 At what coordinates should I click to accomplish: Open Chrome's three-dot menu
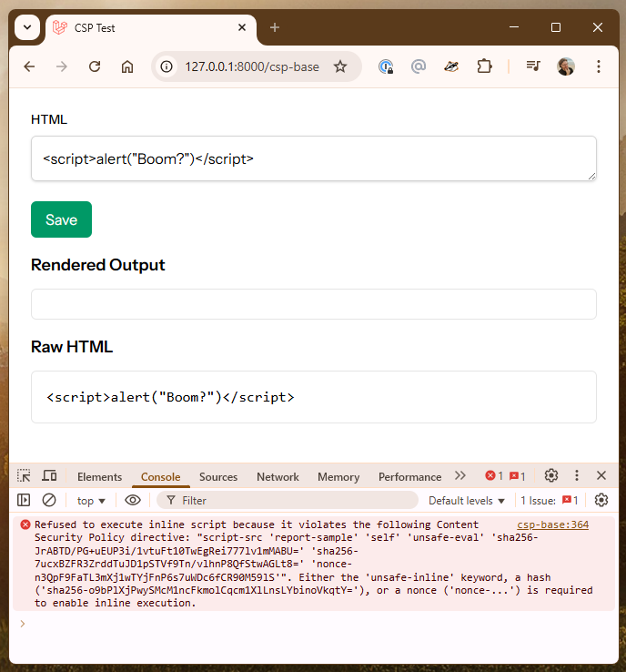tap(599, 66)
